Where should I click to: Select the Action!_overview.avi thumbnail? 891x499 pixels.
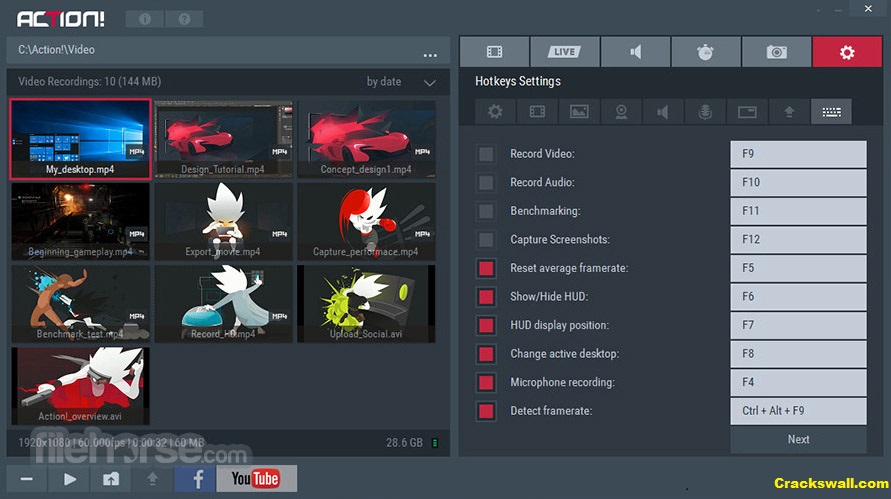point(81,386)
